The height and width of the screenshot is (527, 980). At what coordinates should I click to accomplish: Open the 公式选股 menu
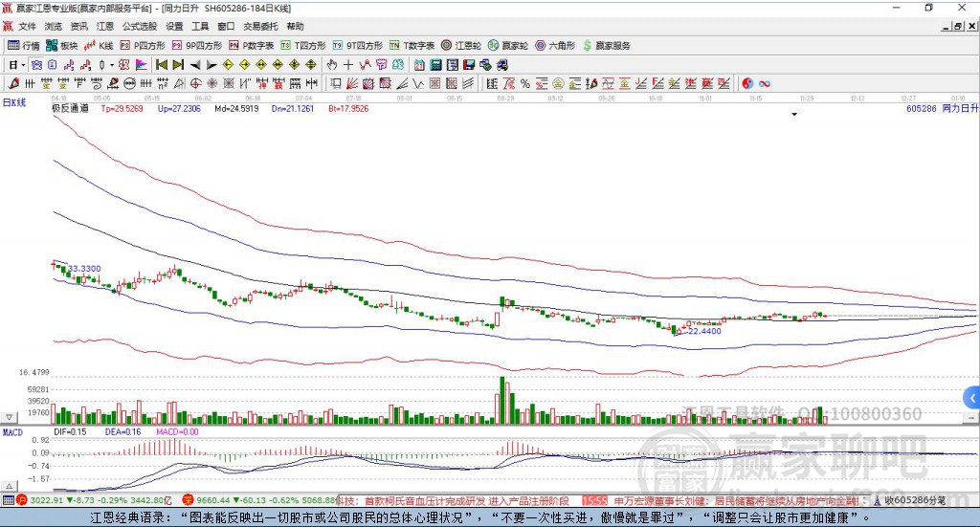pos(139,27)
